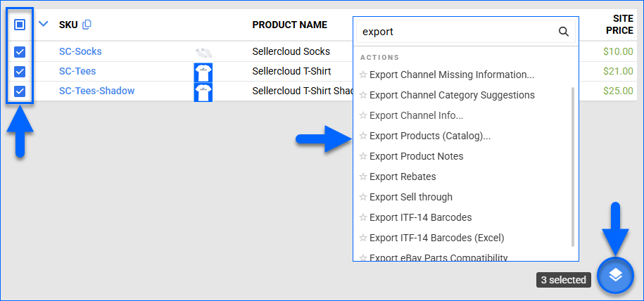Open the SC-Tees SKU link
Viewport: 644px width, 301px height.
77,71
